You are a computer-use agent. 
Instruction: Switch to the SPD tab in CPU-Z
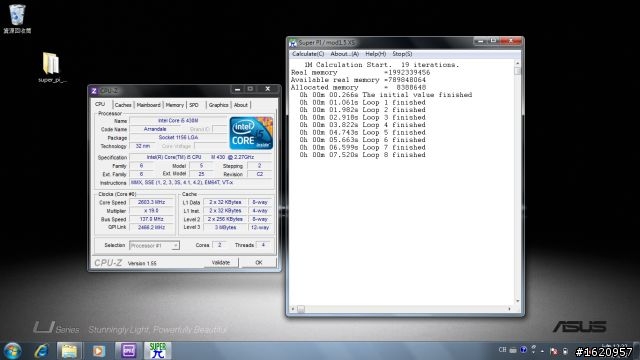click(x=194, y=105)
